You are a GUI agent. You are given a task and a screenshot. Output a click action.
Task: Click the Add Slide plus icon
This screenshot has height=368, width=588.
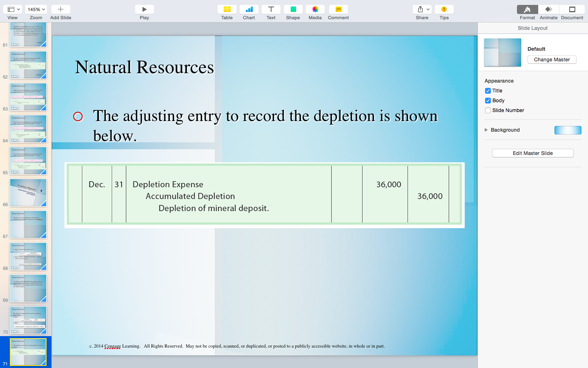[60, 9]
